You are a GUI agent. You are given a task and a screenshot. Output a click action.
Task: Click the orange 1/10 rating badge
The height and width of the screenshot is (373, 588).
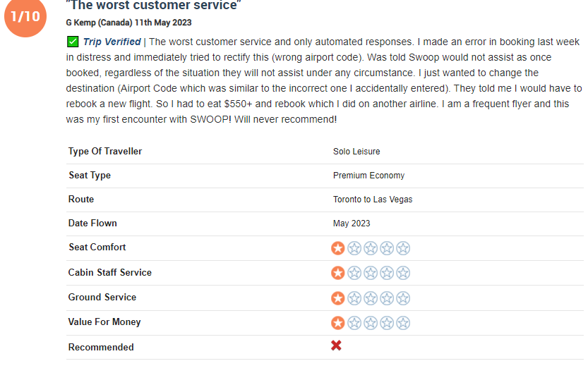click(x=25, y=16)
